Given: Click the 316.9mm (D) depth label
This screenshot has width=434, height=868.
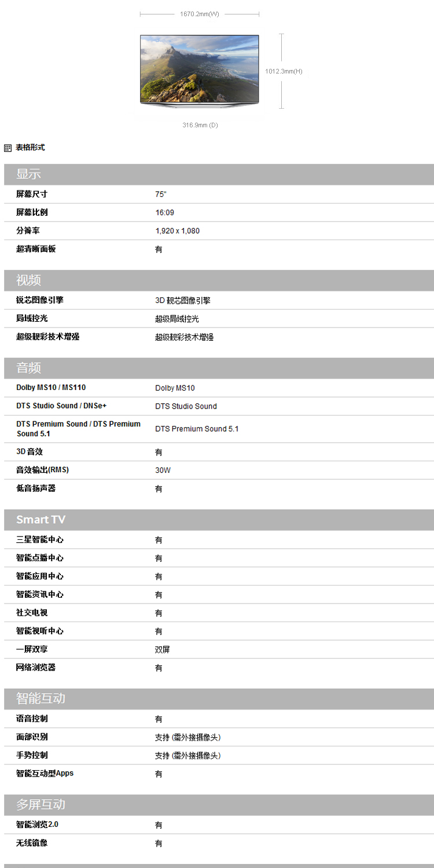Looking at the screenshot, I should [x=200, y=125].
